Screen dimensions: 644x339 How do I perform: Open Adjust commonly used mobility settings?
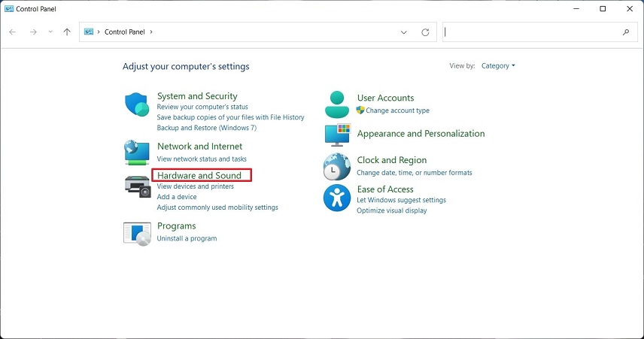point(217,207)
